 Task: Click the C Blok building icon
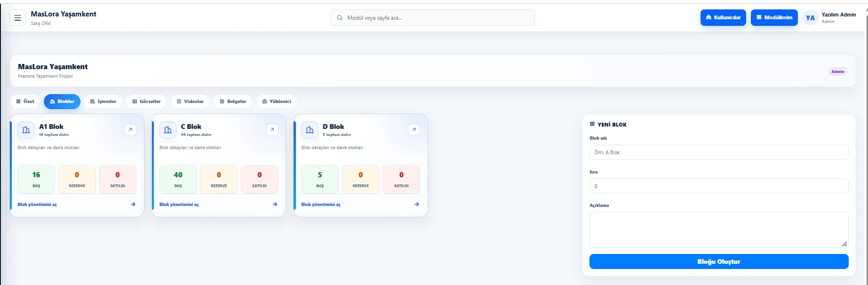(x=168, y=130)
